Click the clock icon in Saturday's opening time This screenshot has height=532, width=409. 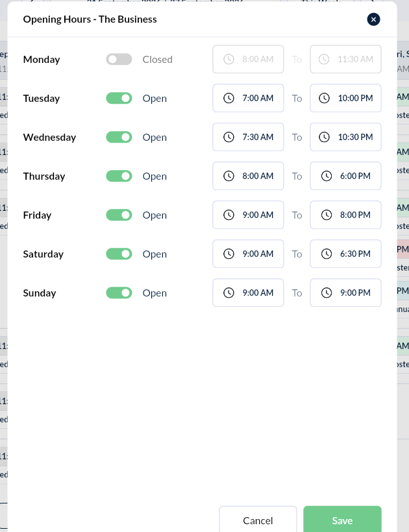pos(229,254)
